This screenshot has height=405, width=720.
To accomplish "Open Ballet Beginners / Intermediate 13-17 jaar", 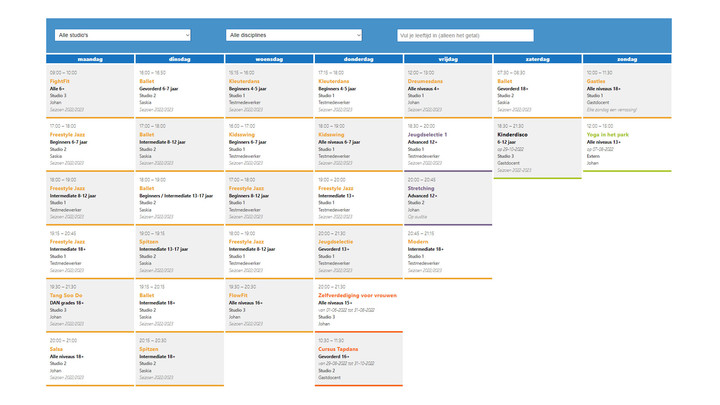I will pos(180,198).
